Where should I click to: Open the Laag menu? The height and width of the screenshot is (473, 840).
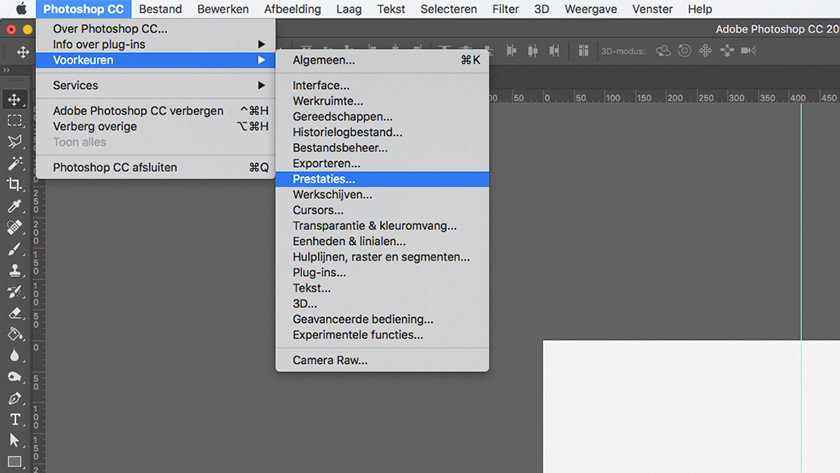click(349, 9)
